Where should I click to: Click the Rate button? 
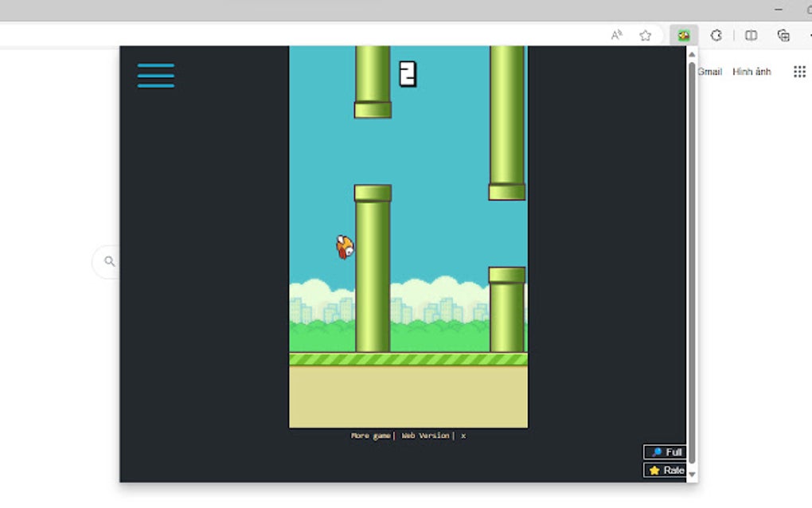666,470
